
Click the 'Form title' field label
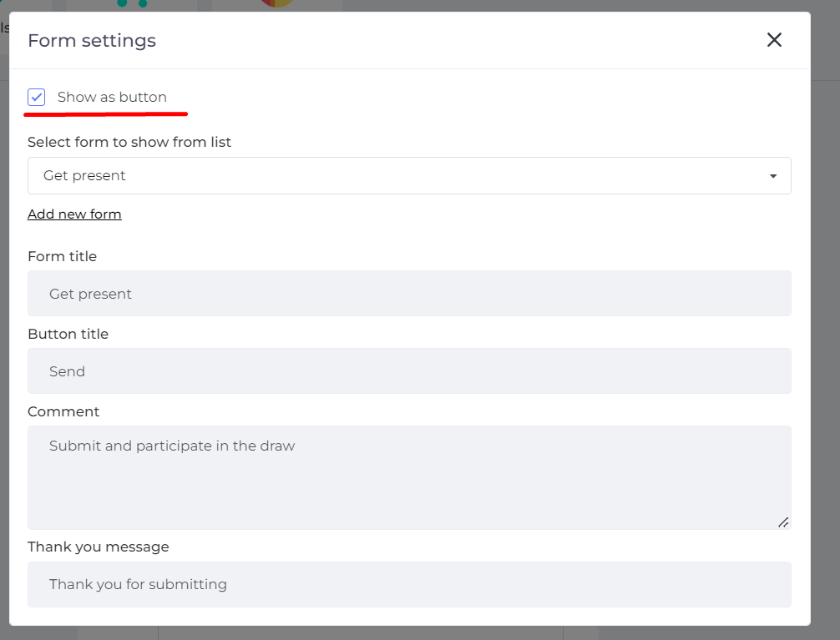pyautogui.click(x=62, y=257)
